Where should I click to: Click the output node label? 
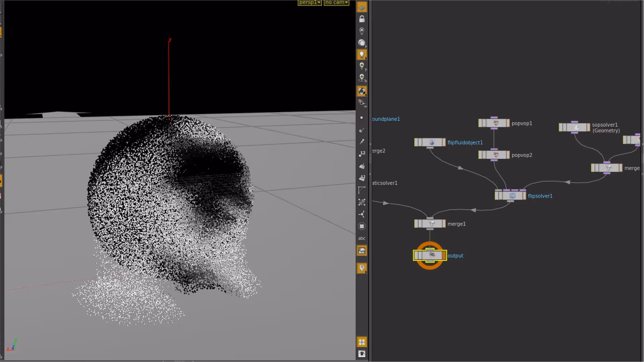(455, 256)
